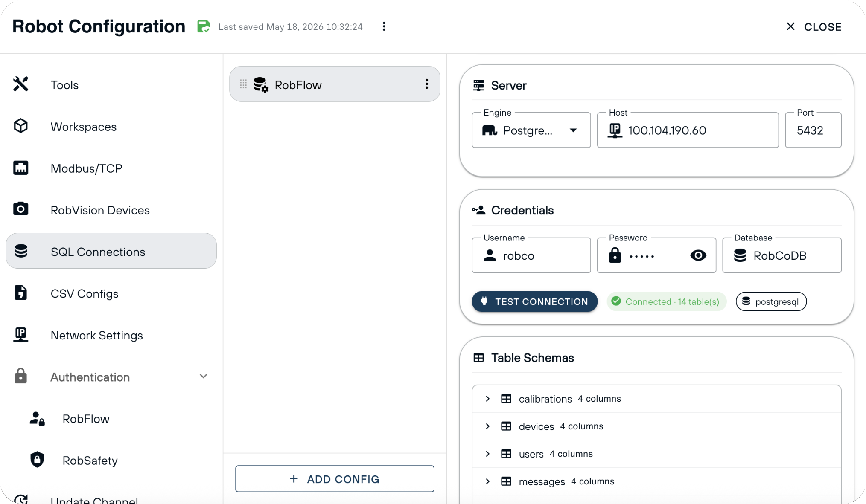The image size is (866, 504).
Task: Click the calibrations table icon
Action: point(506,399)
